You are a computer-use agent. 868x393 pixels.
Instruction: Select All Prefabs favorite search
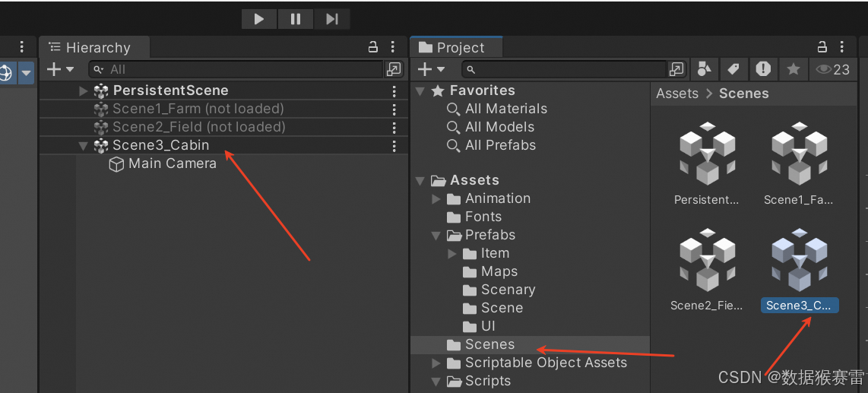pos(500,145)
